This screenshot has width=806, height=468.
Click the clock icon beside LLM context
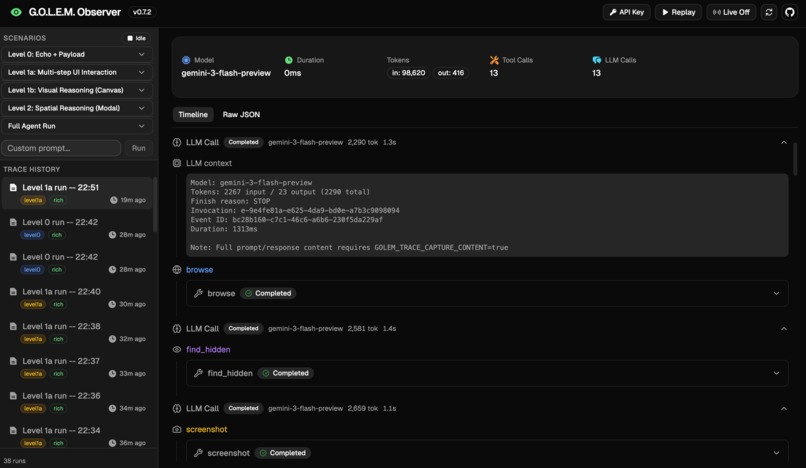tap(177, 163)
